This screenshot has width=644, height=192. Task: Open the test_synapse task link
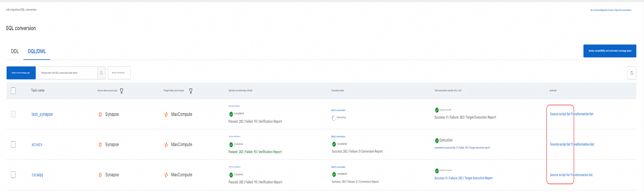(42, 114)
